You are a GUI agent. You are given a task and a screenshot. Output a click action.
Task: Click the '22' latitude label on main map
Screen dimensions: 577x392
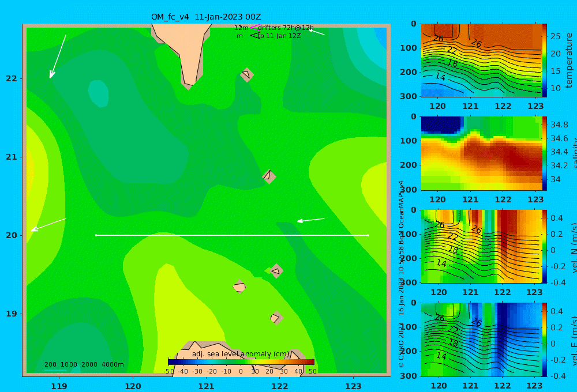(12, 78)
